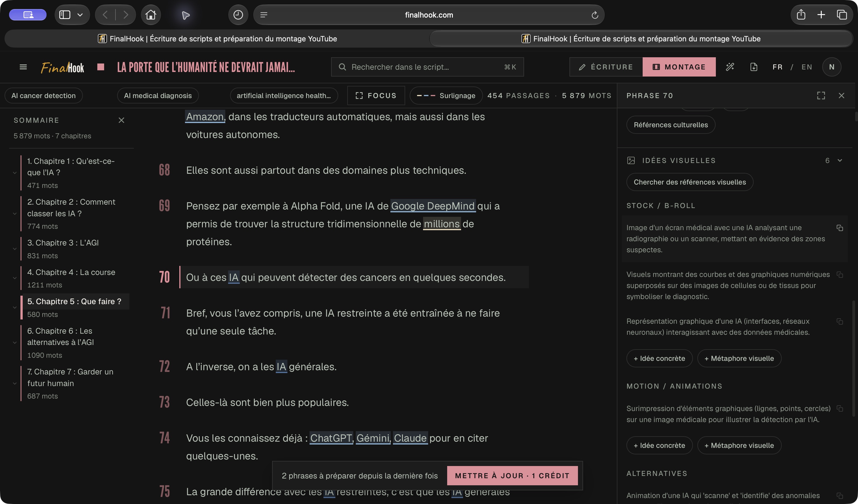This screenshot has width=858, height=504.
Task: Select Chapitre 5 : Que faire ?
Action: click(x=74, y=302)
